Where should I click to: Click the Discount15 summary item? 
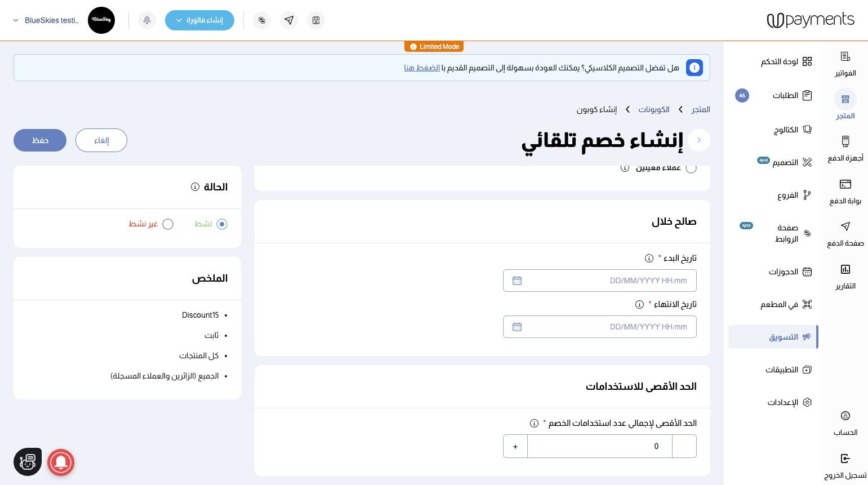200,315
